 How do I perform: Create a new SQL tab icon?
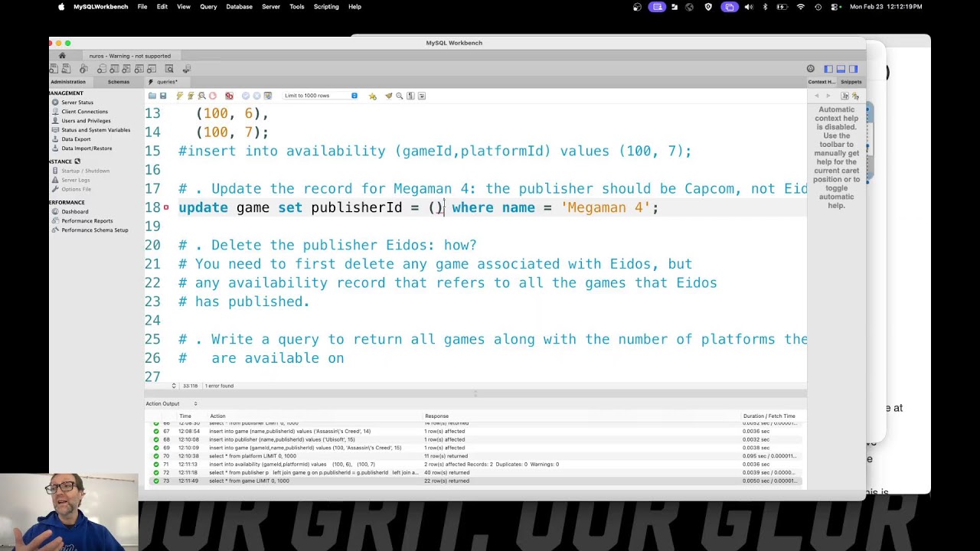tap(52, 69)
